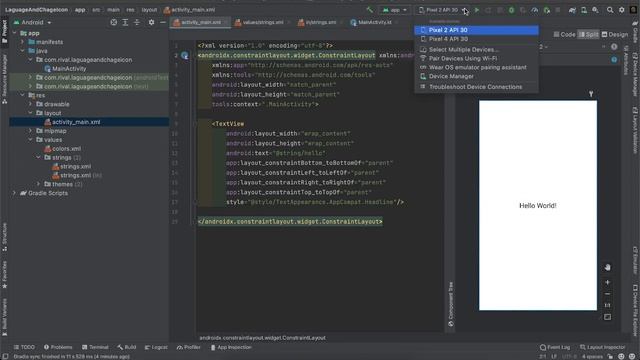Choose Pair Devices Using Wi-Fi

[x=476, y=59]
